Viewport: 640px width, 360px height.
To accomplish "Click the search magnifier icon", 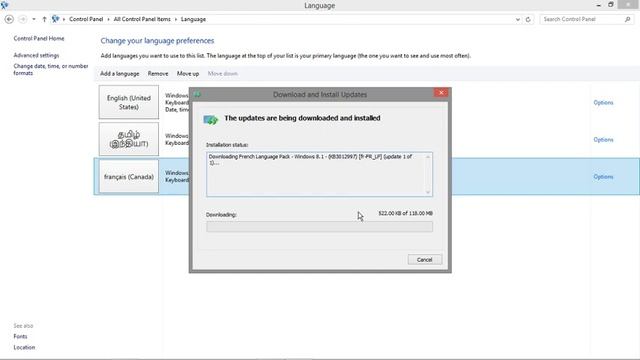I will coord(628,19).
